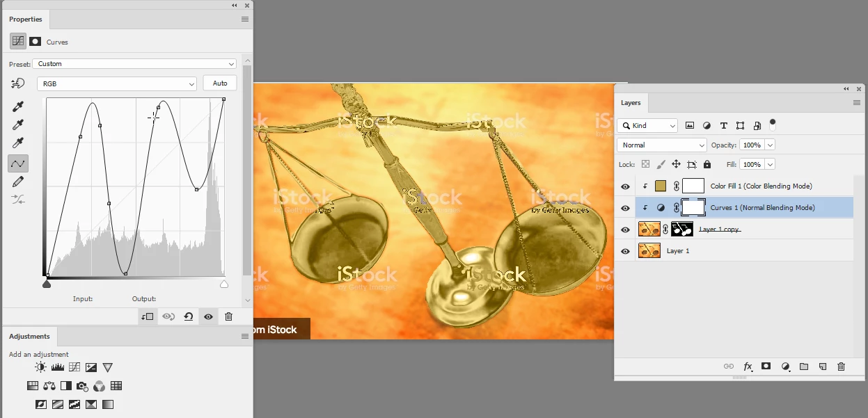
Task: Select draw to modify curve pencil tool
Action: [x=18, y=182]
